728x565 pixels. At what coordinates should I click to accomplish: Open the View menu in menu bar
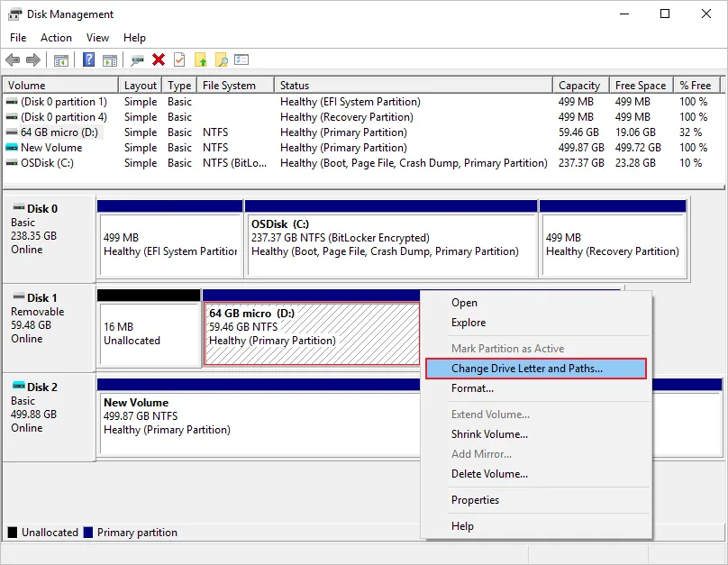97,38
